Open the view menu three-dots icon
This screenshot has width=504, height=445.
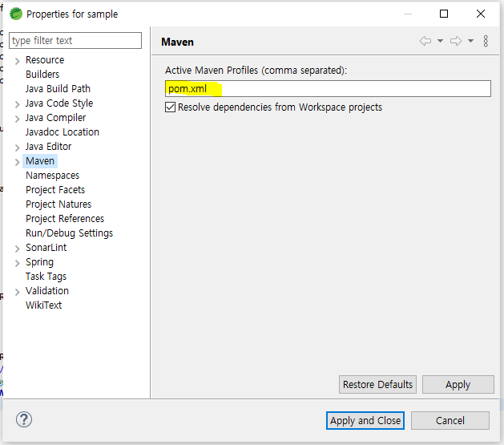pos(486,41)
